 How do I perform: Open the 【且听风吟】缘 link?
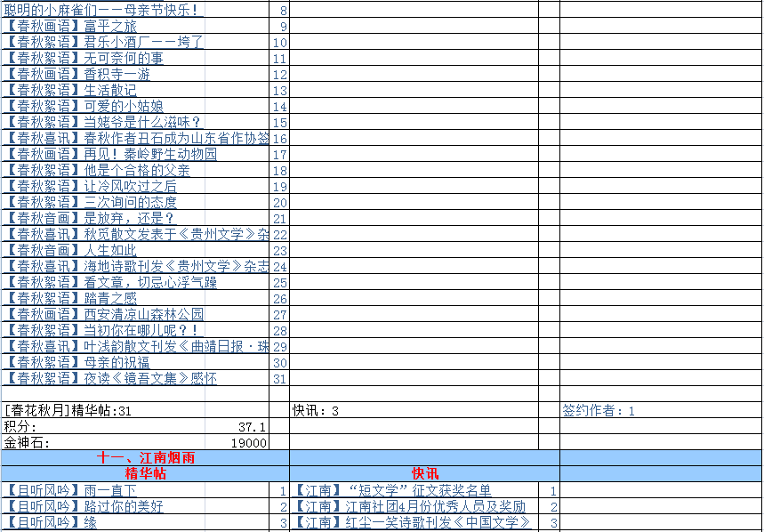click(52, 523)
